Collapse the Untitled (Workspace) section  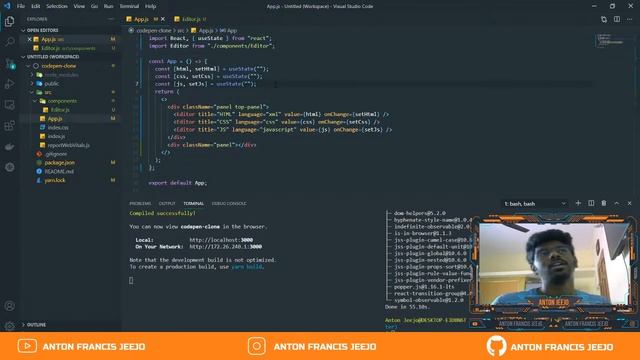(23, 57)
